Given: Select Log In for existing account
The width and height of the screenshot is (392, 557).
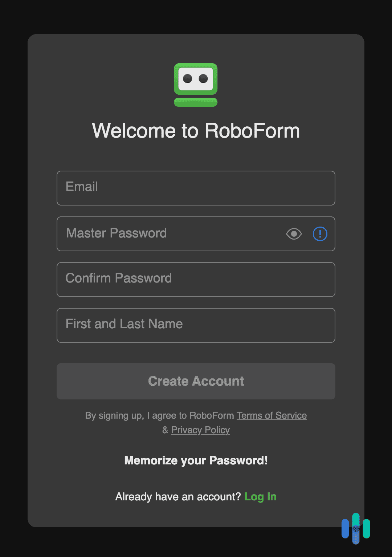Looking at the screenshot, I should coord(261,496).
